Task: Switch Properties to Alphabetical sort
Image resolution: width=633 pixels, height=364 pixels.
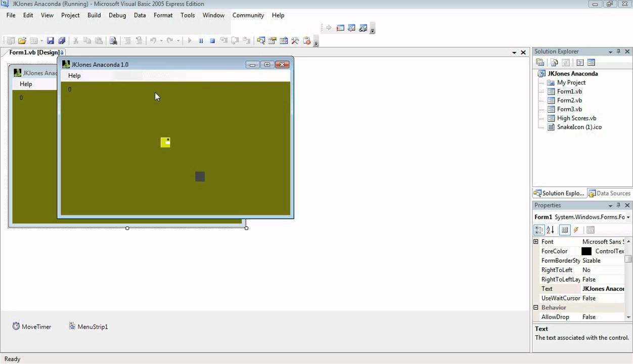Action: click(550, 230)
